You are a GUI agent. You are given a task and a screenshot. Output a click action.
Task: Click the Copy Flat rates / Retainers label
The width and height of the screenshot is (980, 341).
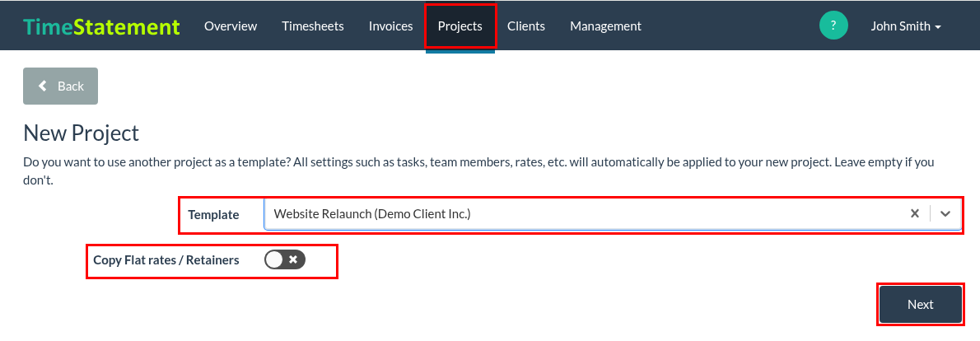point(166,259)
